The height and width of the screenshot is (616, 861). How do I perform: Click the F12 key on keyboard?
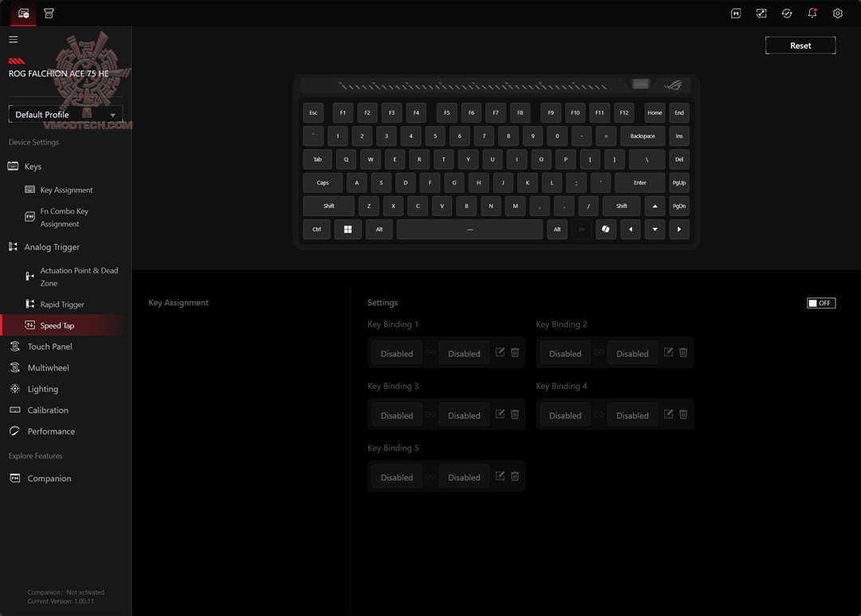coord(623,112)
